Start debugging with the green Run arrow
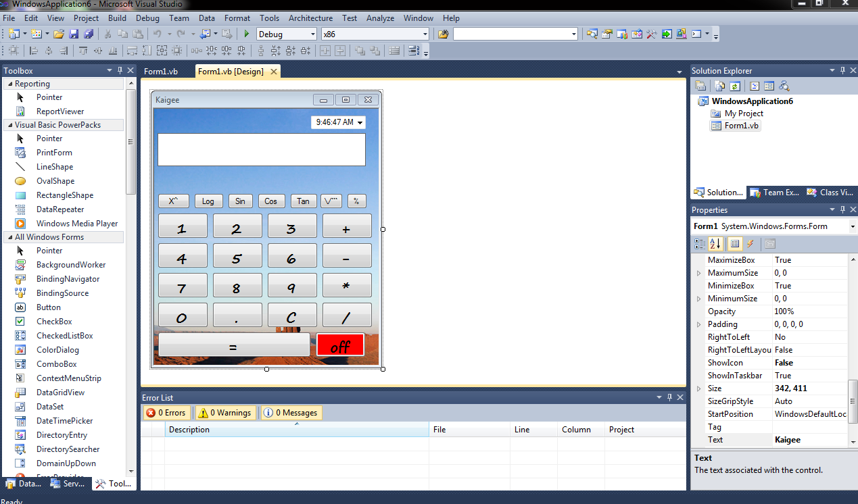This screenshot has height=504, width=858. tap(246, 33)
